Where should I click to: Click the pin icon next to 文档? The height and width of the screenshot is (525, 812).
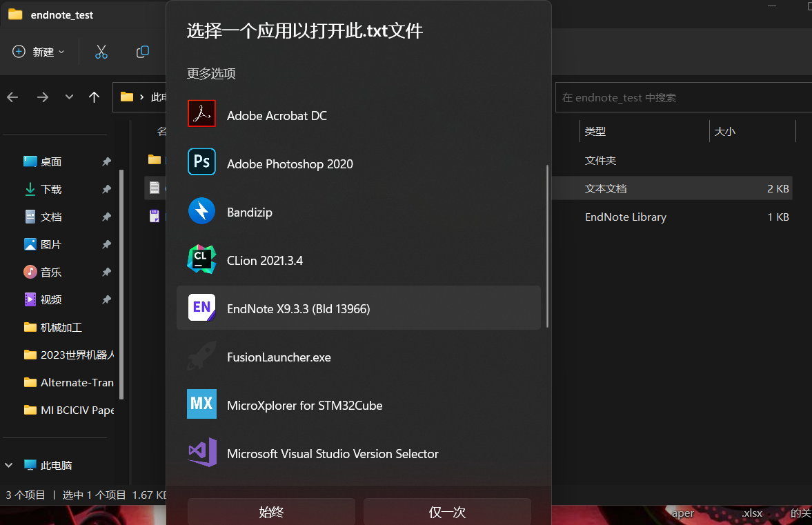[107, 217]
